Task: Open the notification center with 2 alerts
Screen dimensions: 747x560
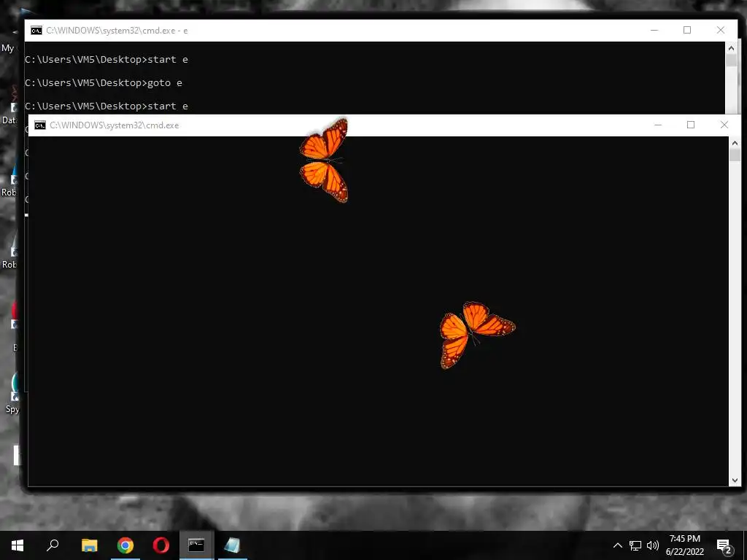Action: (724, 546)
